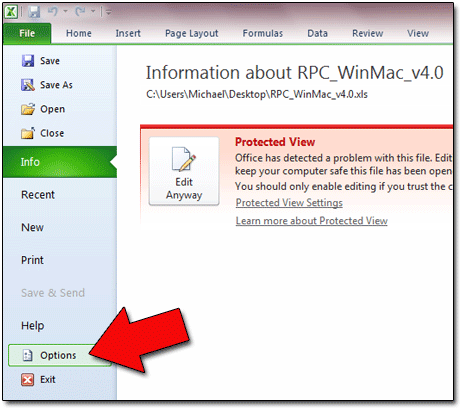
Task: Open the Review ribbon tab
Action: (368, 33)
